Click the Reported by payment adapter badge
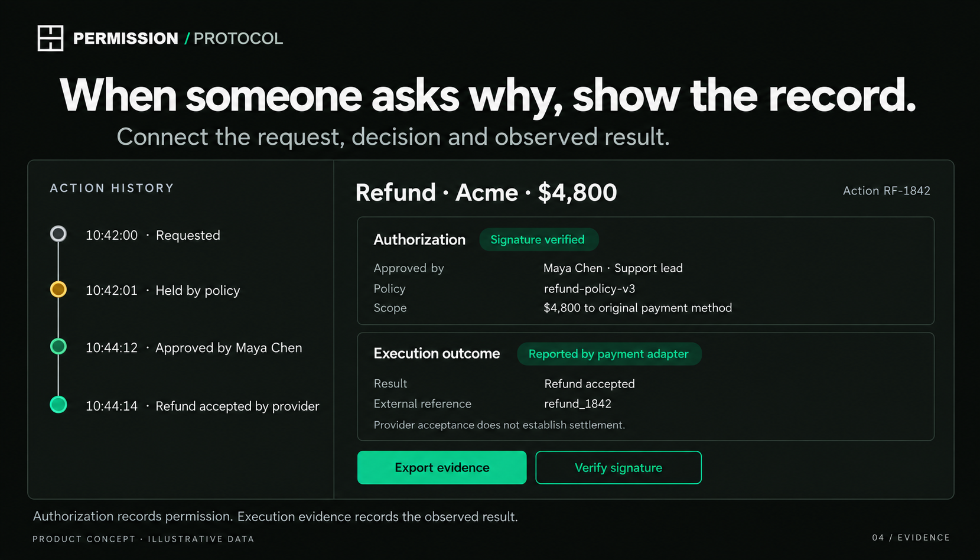This screenshot has width=980, height=560. (609, 354)
